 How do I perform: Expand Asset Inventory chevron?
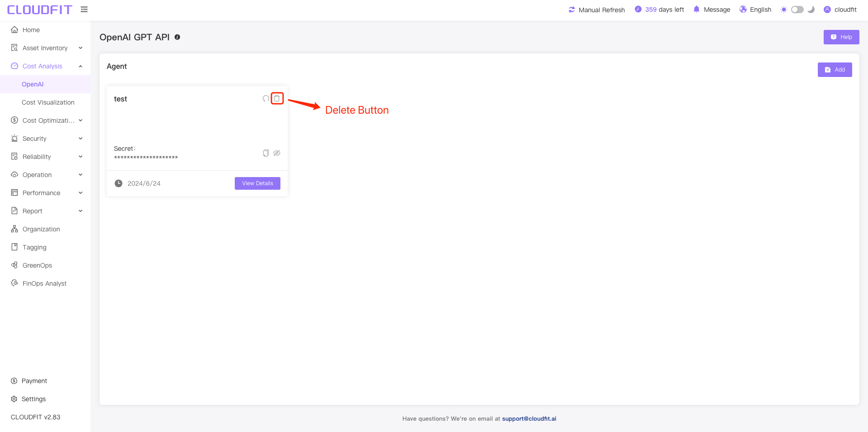(x=81, y=48)
